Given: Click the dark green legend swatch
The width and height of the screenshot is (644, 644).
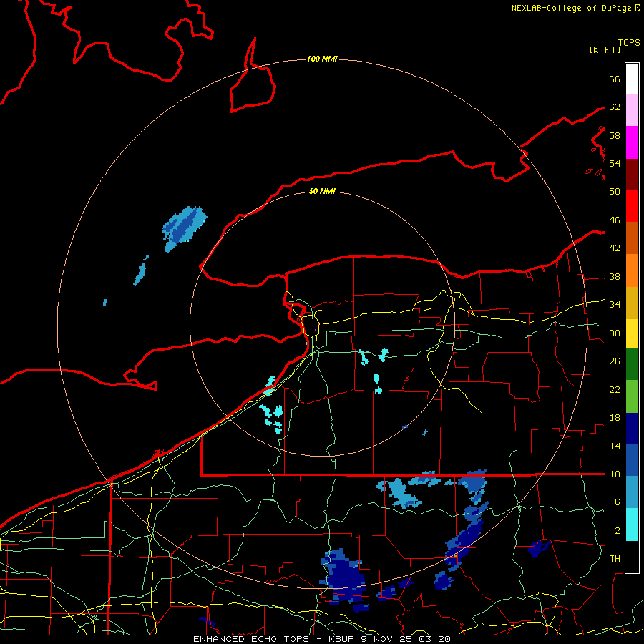Looking at the screenshot, I should (632, 364).
